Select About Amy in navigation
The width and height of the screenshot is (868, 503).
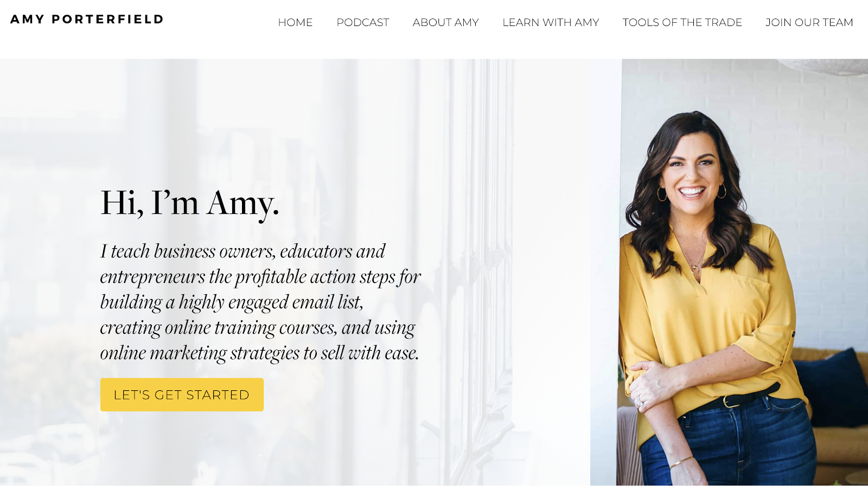pyautogui.click(x=445, y=23)
